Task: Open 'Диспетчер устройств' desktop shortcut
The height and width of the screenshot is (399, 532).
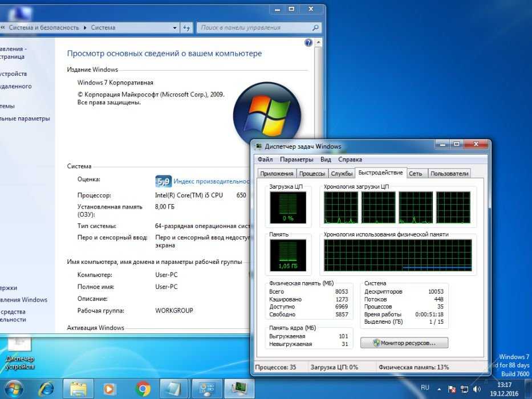Action: (x=19, y=353)
